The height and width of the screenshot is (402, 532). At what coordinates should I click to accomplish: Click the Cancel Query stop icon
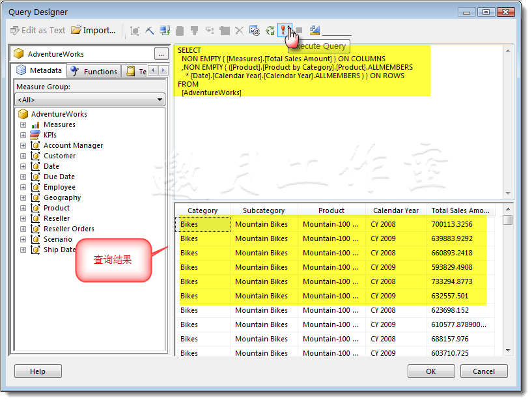tap(300, 31)
